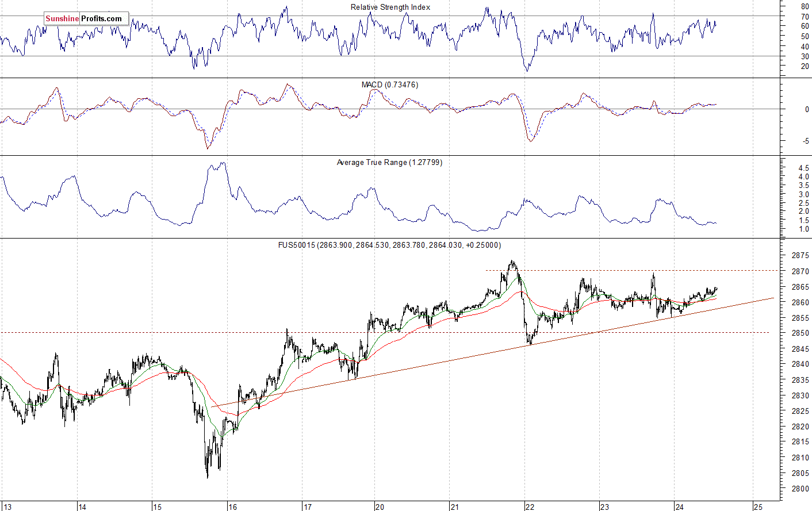This screenshot has height=511, width=812.
Task: Select date label 15 on the time axis
Action: click(x=157, y=506)
